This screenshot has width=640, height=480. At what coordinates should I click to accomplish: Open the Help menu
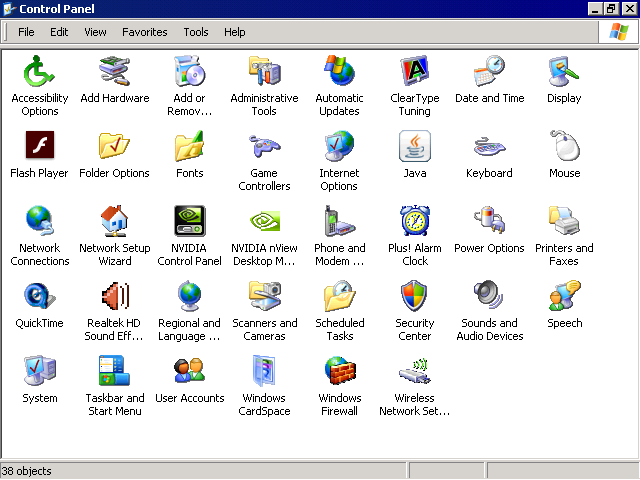(x=235, y=32)
